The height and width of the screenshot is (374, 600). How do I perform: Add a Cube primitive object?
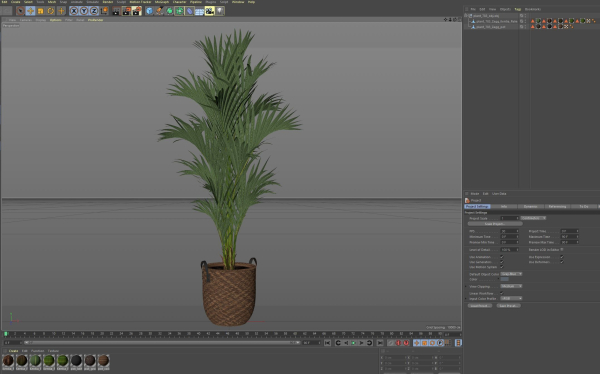149,11
